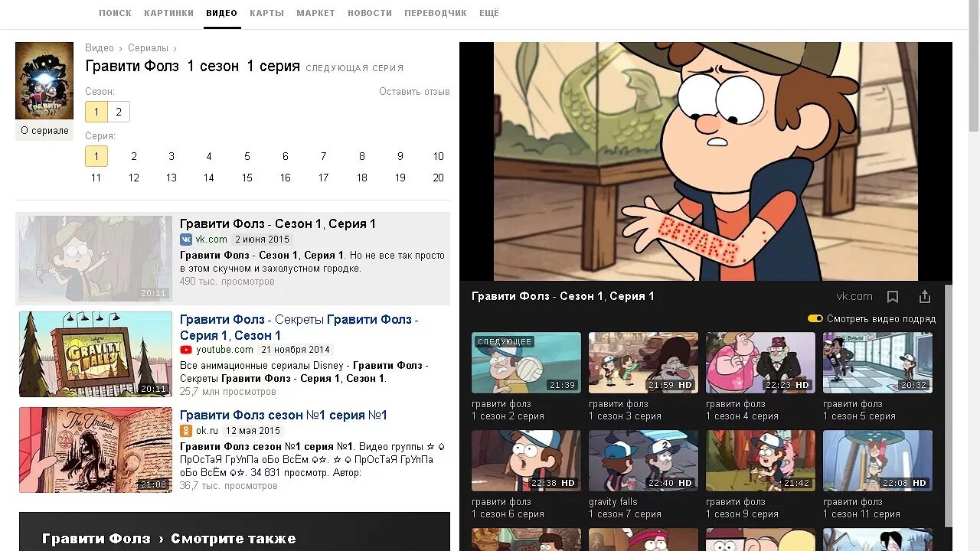This screenshot has width=980, height=551.
Task: Open the Gravity Falls sign thumbnail
Action: (96, 354)
